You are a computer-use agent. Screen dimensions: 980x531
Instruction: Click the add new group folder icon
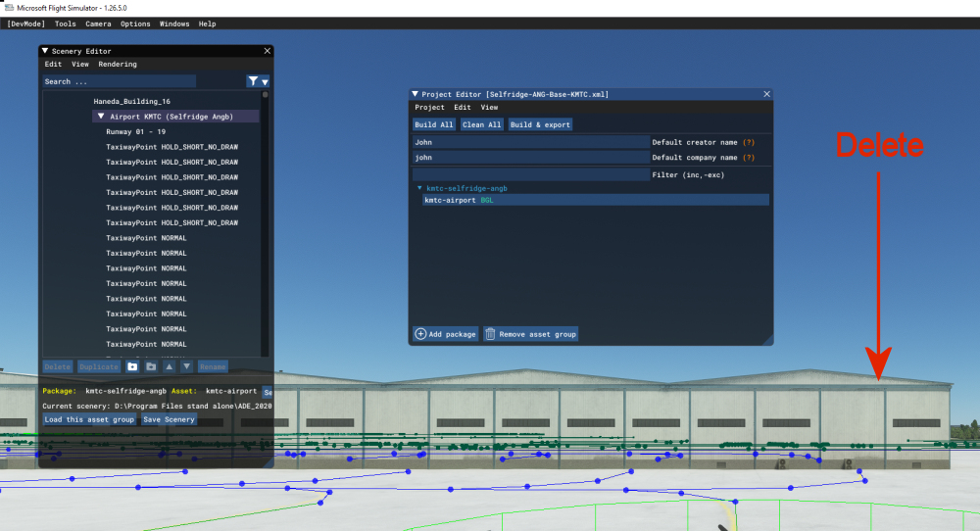[x=132, y=366]
